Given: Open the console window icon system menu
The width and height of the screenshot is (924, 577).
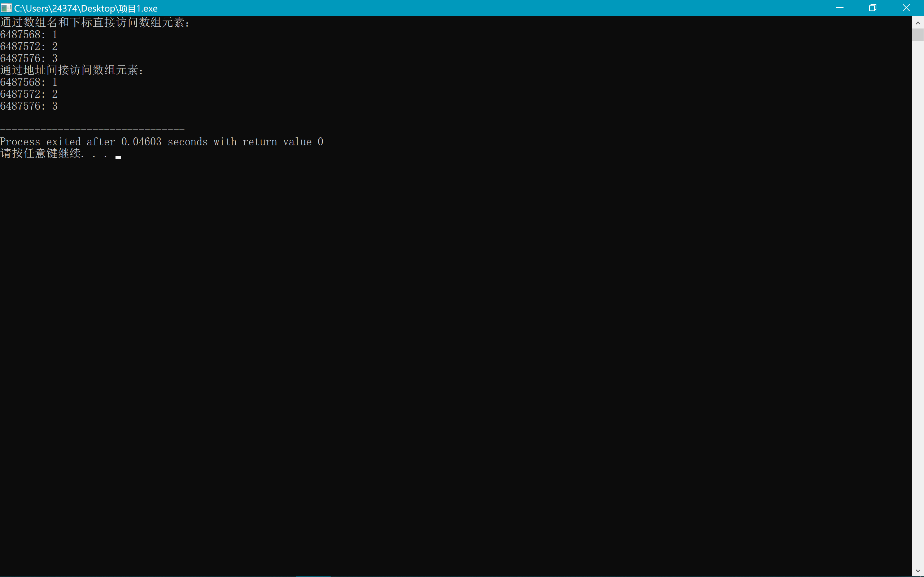Looking at the screenshot, I should 6,8.
